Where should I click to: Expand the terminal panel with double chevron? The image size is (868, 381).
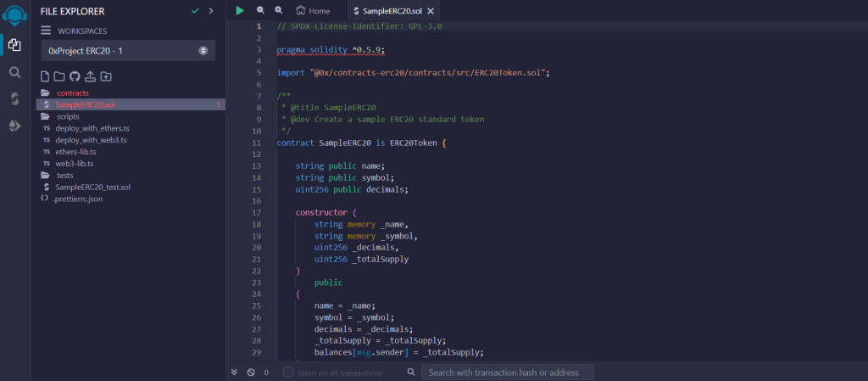[235, 373]
